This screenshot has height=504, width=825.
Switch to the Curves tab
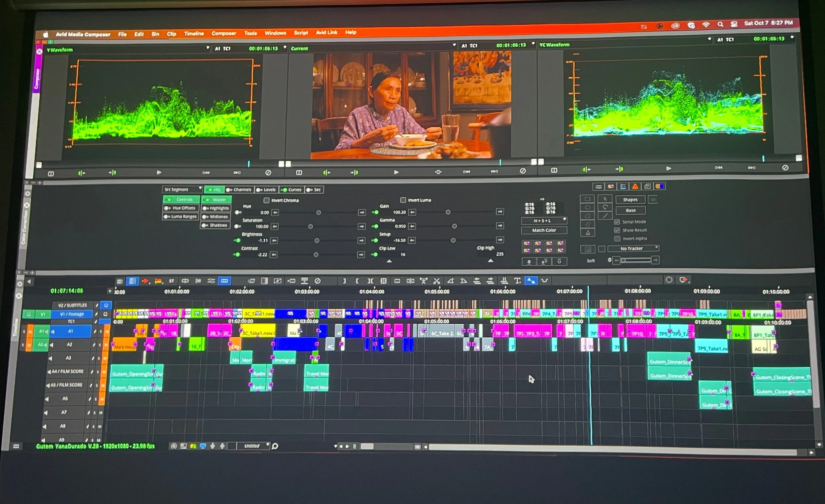(292, 189)
